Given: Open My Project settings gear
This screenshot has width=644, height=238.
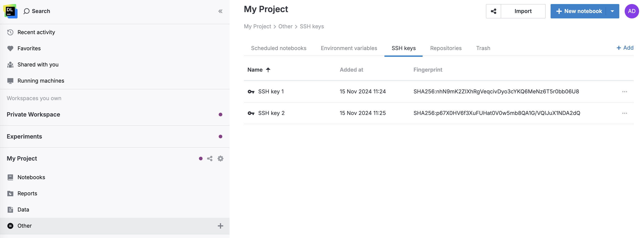Looking at the screenshot, I should [220, 159].
